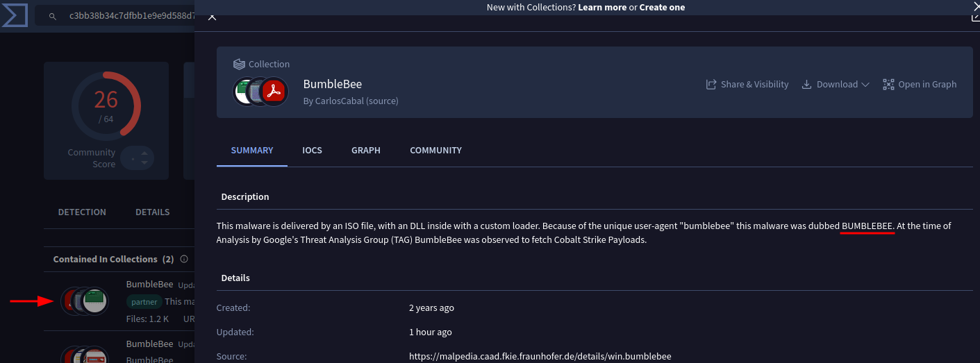
Task: Click the Updated label
Action: tap(234, 332)
